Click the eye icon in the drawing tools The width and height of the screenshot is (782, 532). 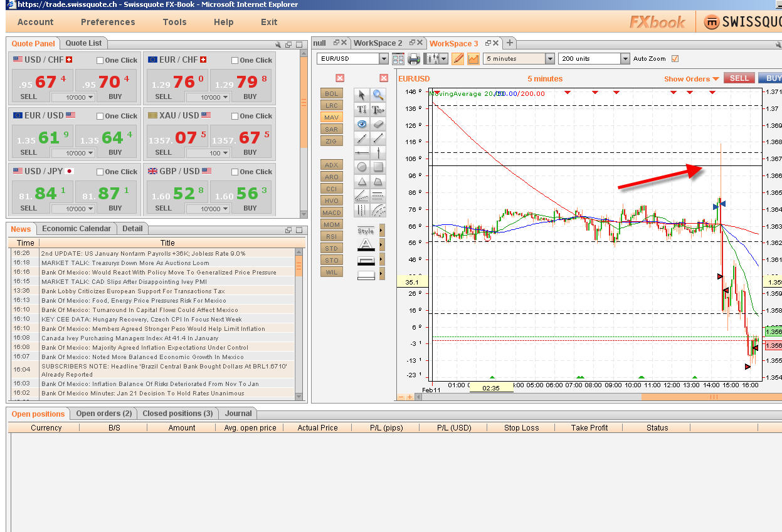[362, 124]
